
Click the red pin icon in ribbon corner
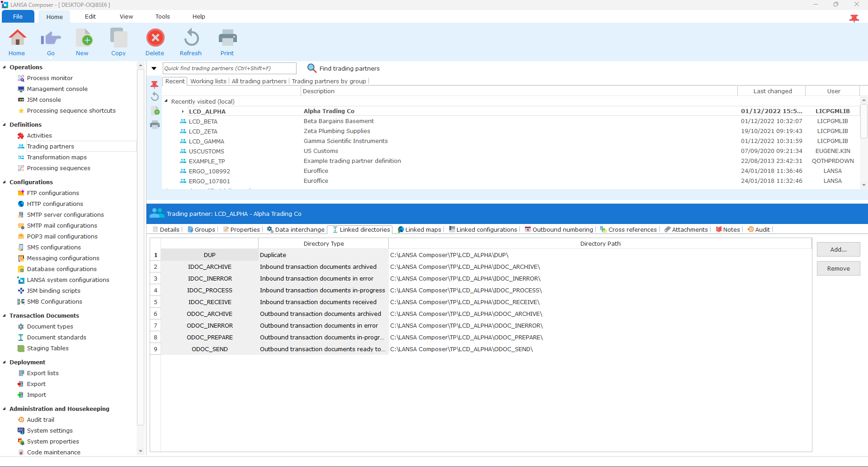tap(854, 18)
